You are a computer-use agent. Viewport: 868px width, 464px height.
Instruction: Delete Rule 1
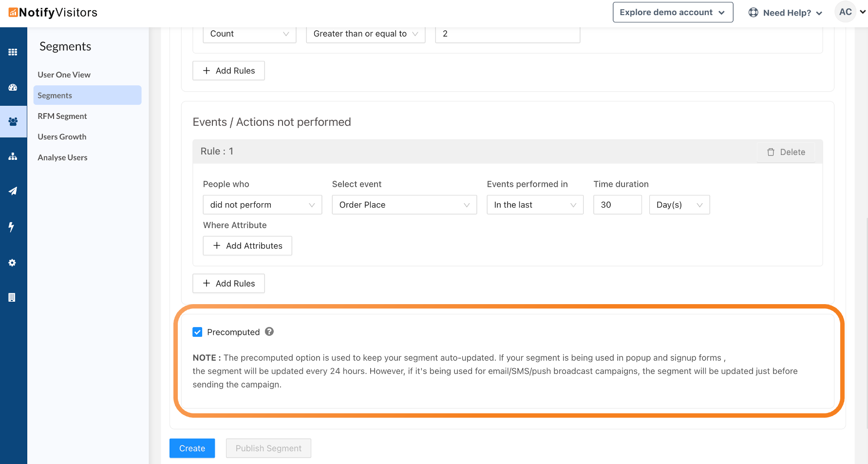click(786, 152)
